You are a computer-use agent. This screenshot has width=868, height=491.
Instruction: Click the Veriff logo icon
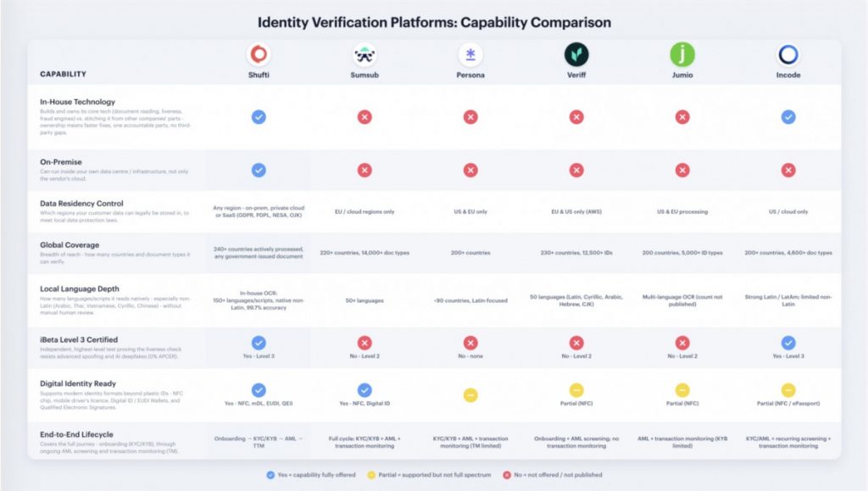pos(576,54)
